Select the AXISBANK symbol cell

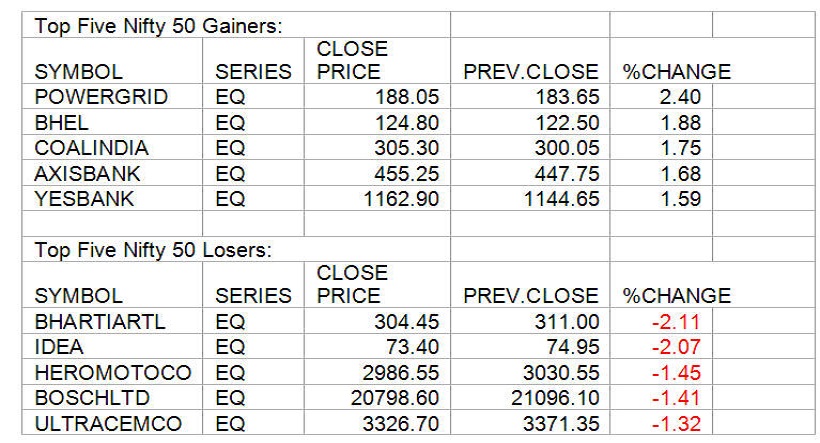88,173
